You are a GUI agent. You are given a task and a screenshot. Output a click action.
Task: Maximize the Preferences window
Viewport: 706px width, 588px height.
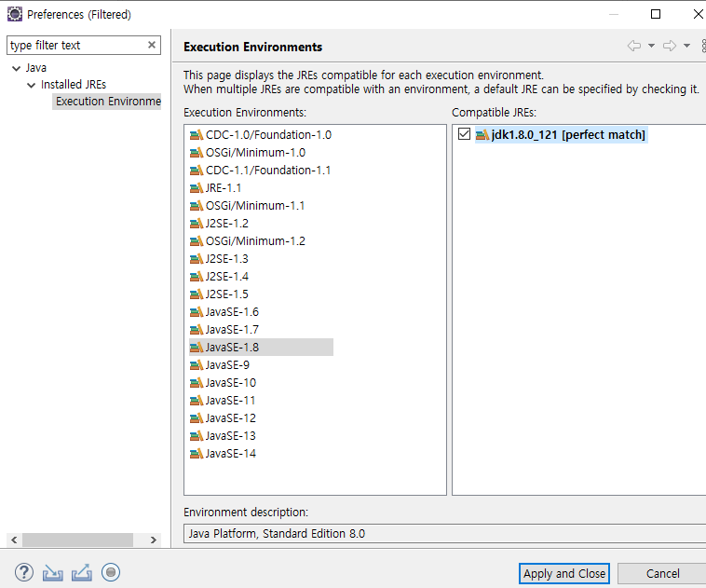[x=656, y=14]
